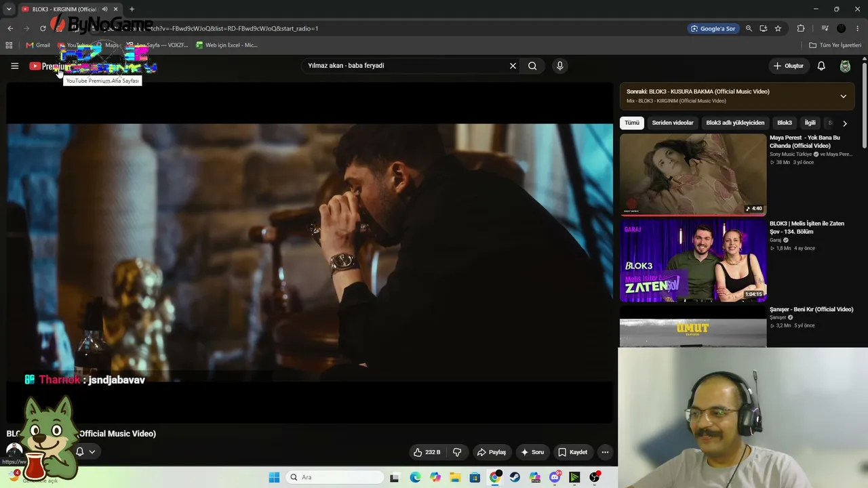Open Şanışer - Beni Kır video title
868x488 pixels.
click(811, 310)
